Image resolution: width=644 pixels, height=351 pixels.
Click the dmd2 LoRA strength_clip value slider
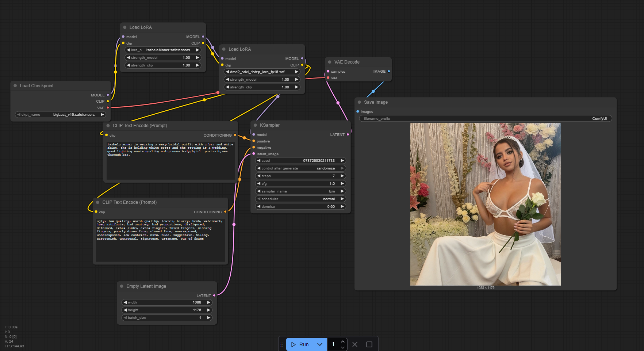262,87
